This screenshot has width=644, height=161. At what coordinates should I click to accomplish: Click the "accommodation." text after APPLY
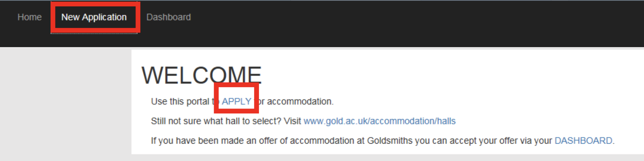[x=300, y=102]
